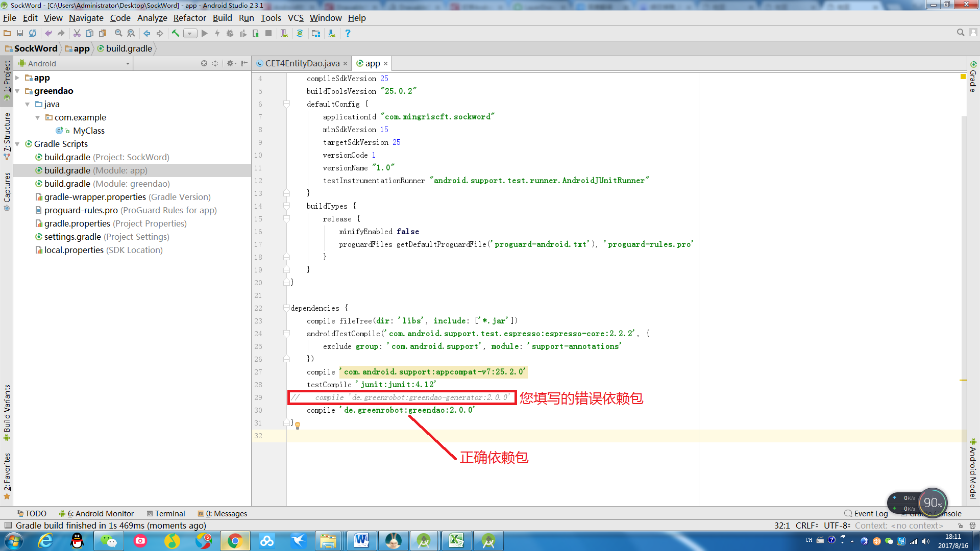The height and width of the screenshot is (551, 980).
Task: Toggle the Android Model tool window
Action: coord(973,468)
